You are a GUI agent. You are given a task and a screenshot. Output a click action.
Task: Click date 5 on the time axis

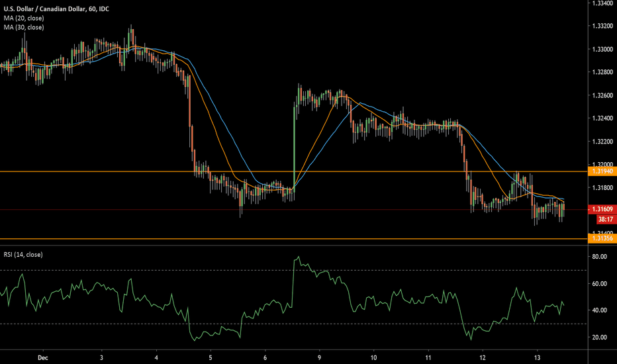point(211,355)
